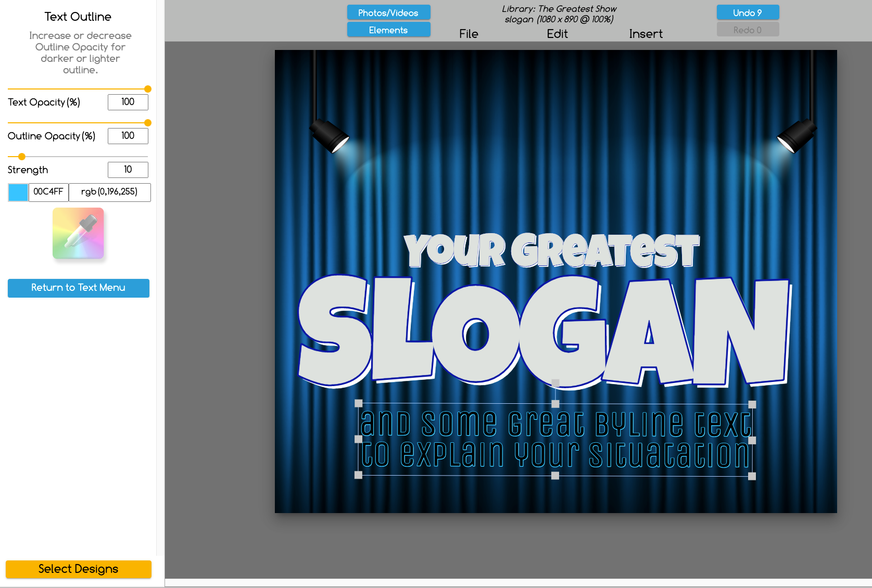Focus the Text Opacity value field
The height and width of the screenshot is (588, 872).
tap(128, 102)
